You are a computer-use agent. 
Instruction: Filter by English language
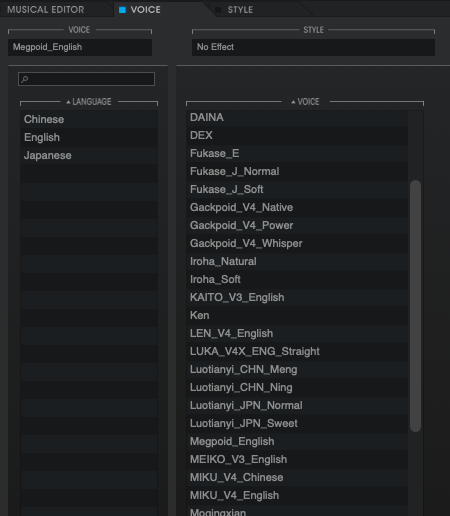tap(89, 137)
